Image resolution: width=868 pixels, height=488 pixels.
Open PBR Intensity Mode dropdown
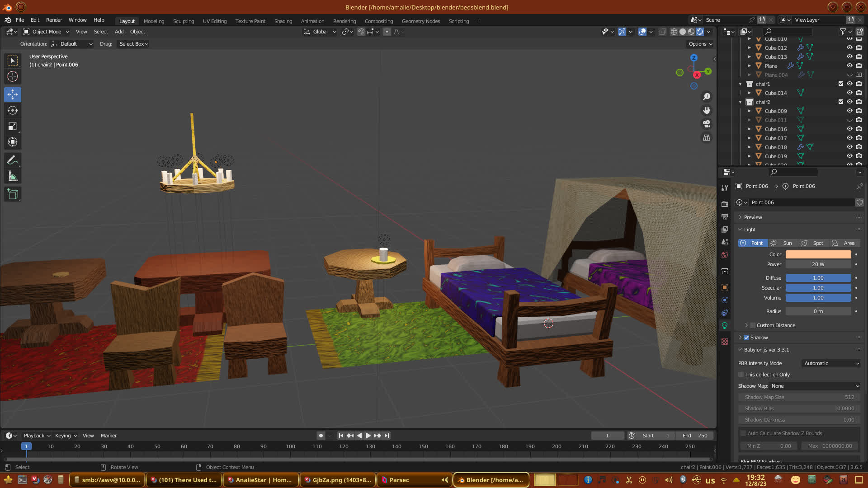[x=831, y=363]
